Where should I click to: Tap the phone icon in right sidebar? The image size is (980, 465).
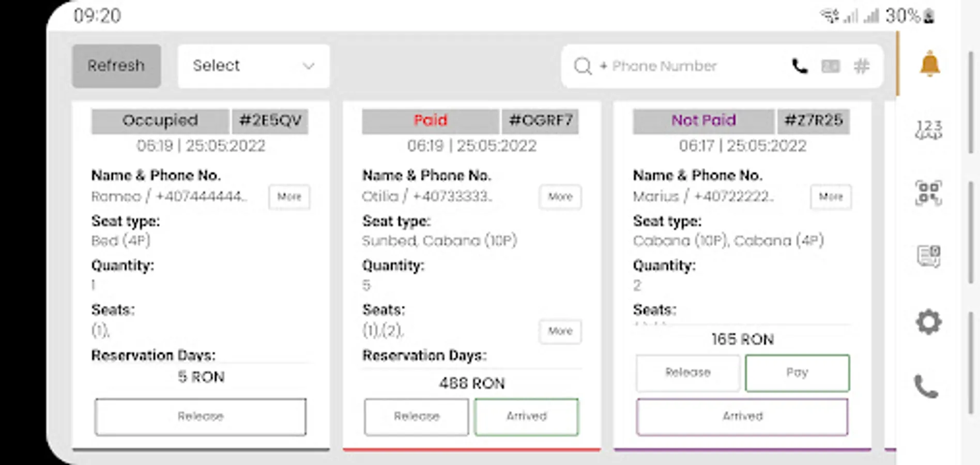tap(926, 386)
